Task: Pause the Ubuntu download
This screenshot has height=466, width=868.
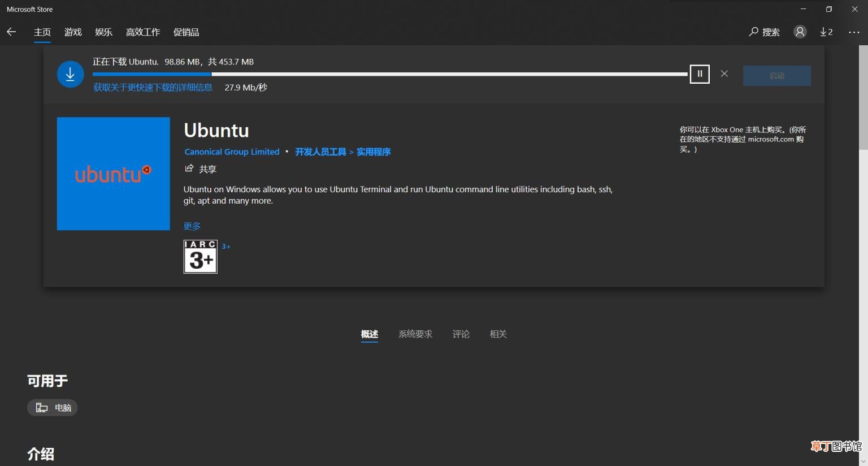Action: (700, 74)
